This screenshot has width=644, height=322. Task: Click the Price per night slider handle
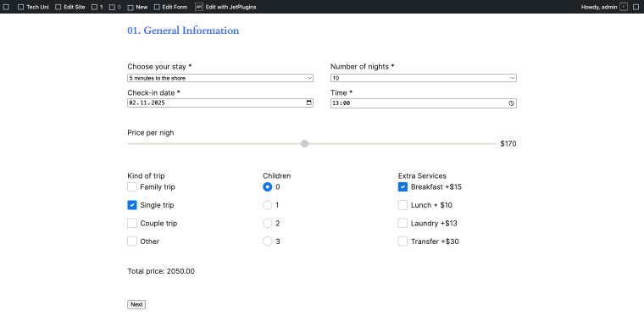[x=304, y=144]
